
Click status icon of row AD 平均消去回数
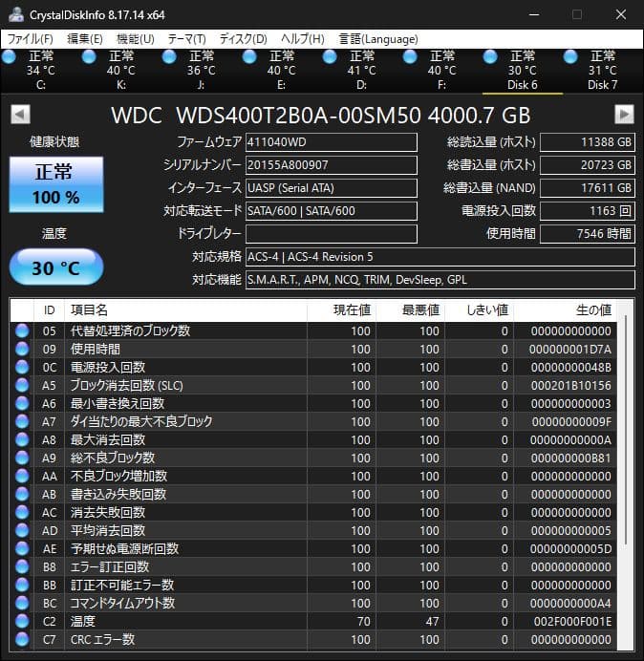pos(22,530)
